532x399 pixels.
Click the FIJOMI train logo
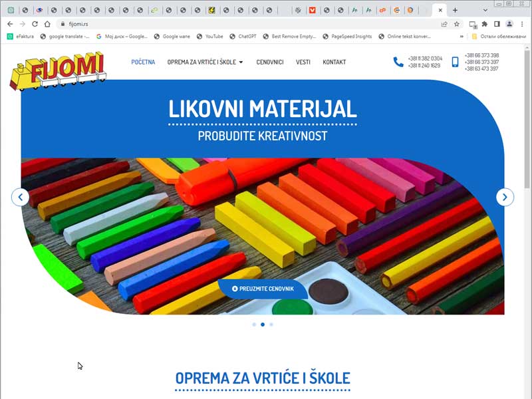[x=58, y=71]
